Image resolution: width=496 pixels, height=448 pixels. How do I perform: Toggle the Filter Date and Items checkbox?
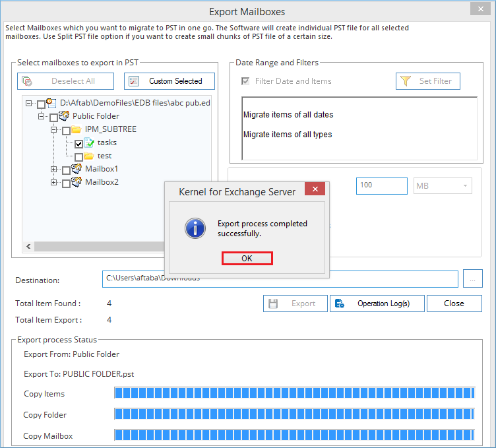pyautogui.click(x=245, y=81)
